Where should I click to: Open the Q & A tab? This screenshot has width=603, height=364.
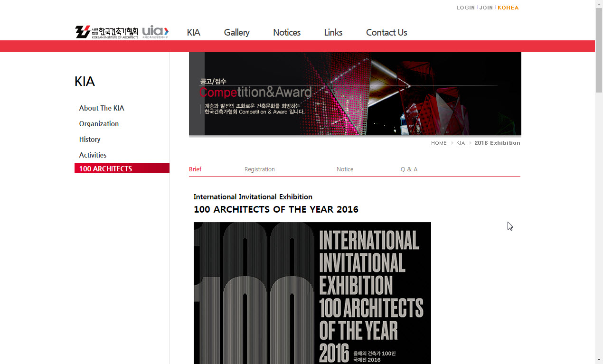[409, 169]
